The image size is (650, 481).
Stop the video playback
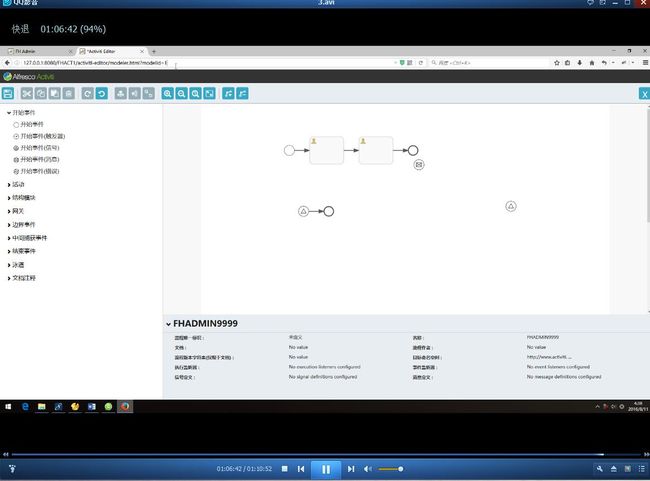click(284, 469)
